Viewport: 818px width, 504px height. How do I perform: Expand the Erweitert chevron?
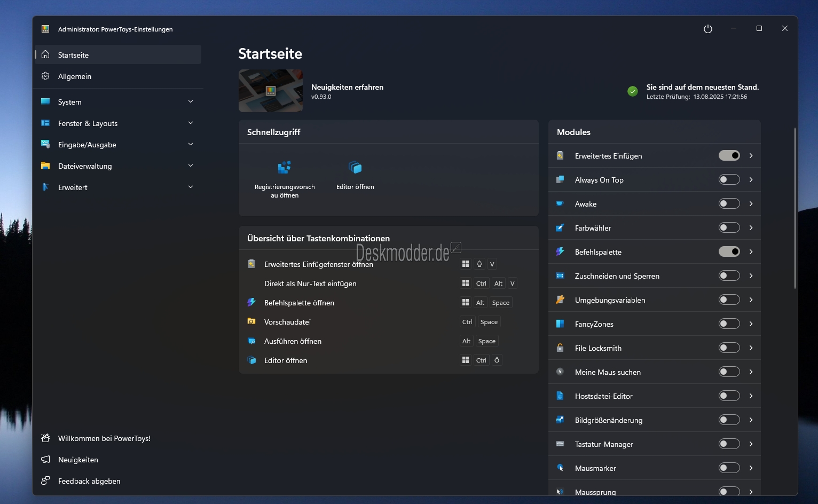point(191,187)
